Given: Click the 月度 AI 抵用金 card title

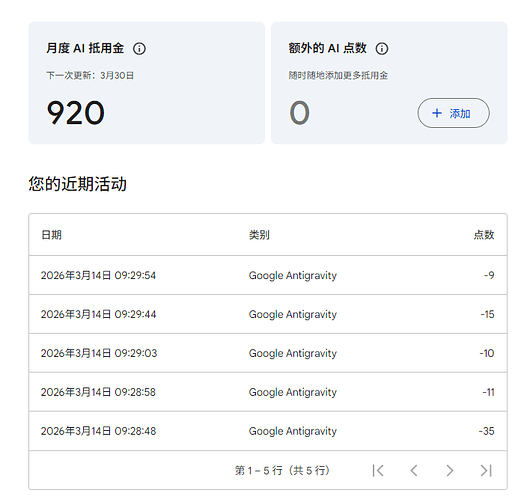Looking at the screenshot, I should coord(85,48).
